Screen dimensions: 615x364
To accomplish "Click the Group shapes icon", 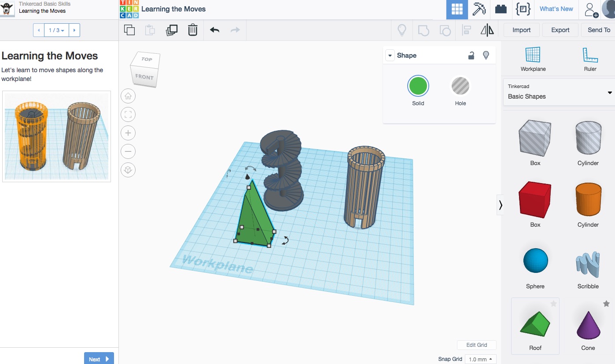I will (423, 30).
